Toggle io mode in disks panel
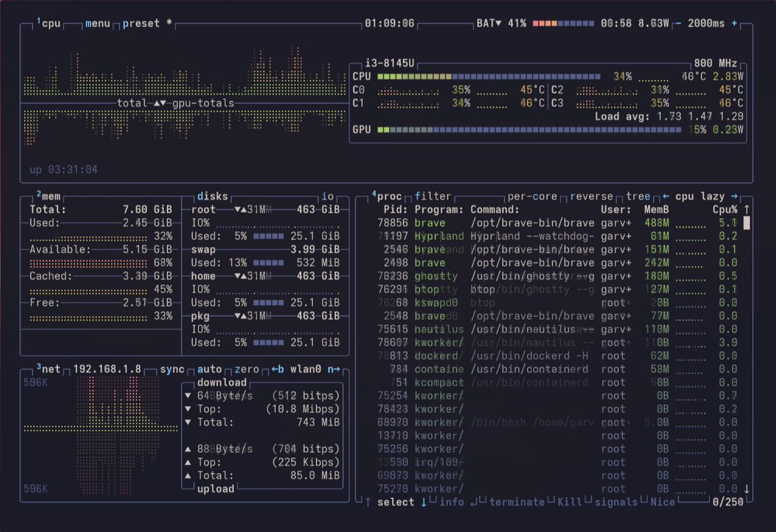 pos(329,196)
